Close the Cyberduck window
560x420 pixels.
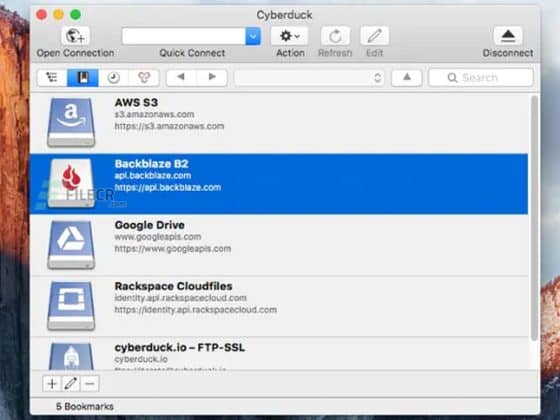point(41,15)
